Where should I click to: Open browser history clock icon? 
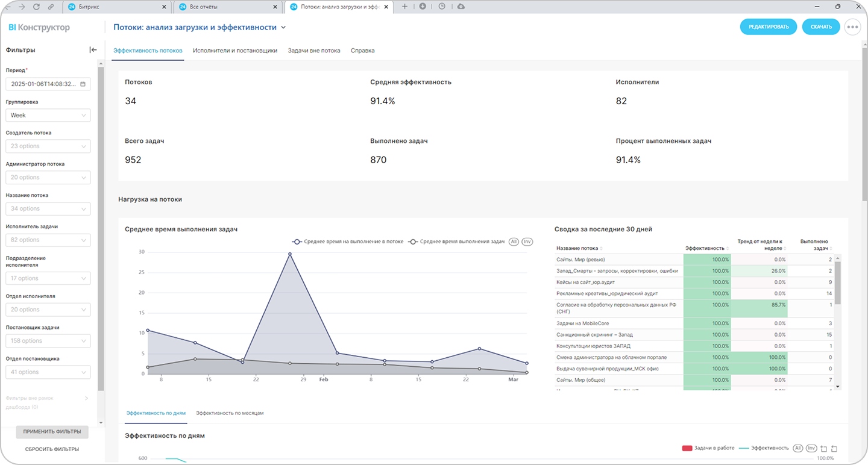(x=442, y=7)
